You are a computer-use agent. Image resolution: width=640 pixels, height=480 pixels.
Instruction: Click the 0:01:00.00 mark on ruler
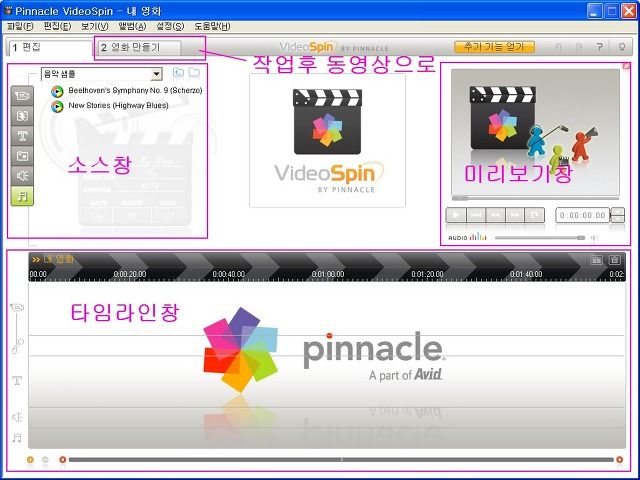tap(328, 274)
